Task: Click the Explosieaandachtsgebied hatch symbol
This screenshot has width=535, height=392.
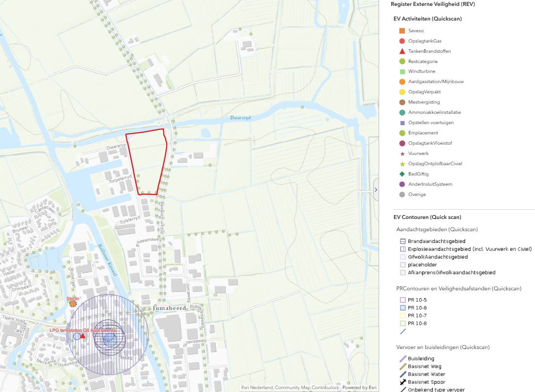Action: pyautogui.click(x=403, y=249)
